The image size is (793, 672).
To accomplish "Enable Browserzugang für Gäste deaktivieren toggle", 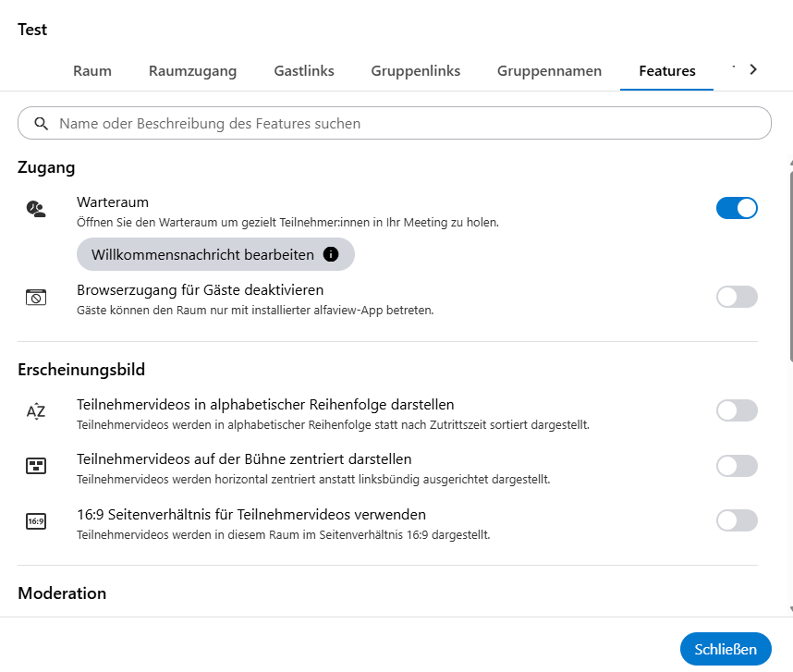I will tap(737, 297).
